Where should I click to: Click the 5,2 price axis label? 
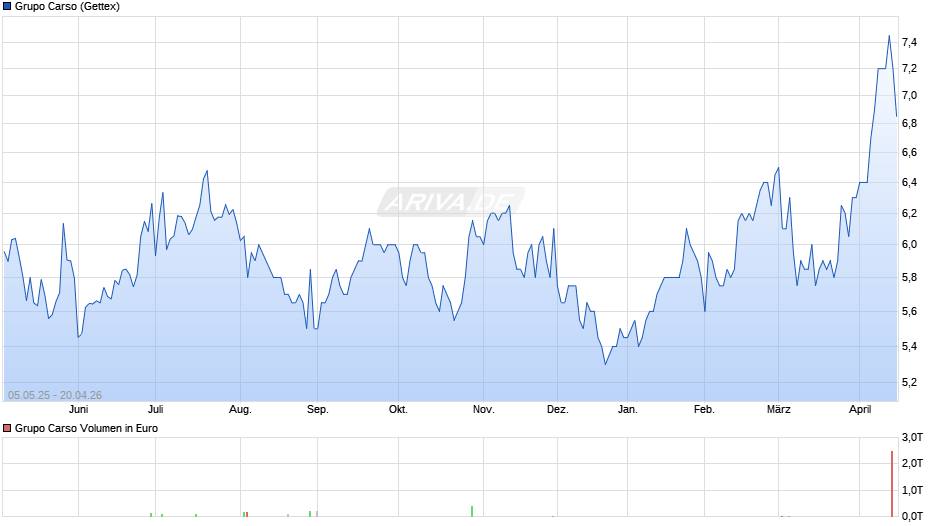tap(909, 383)
